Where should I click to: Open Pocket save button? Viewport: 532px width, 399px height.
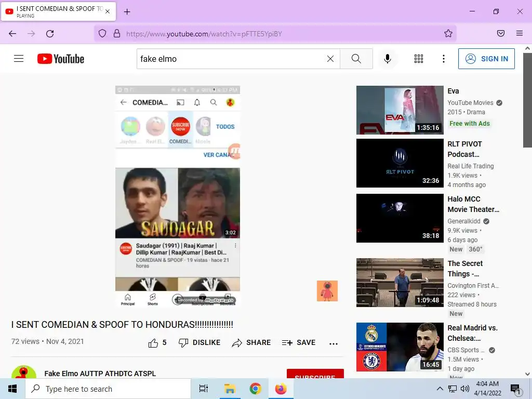(501, 33)
